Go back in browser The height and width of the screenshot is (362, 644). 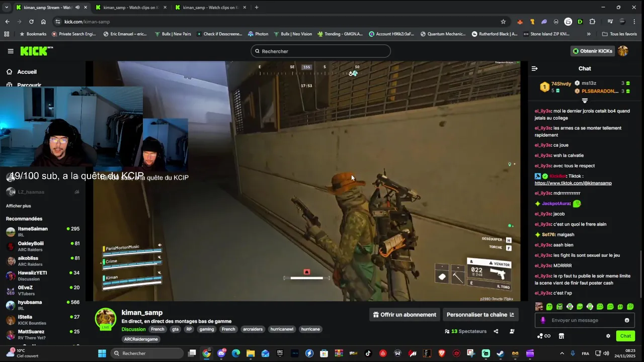click(x=7, y=22)
